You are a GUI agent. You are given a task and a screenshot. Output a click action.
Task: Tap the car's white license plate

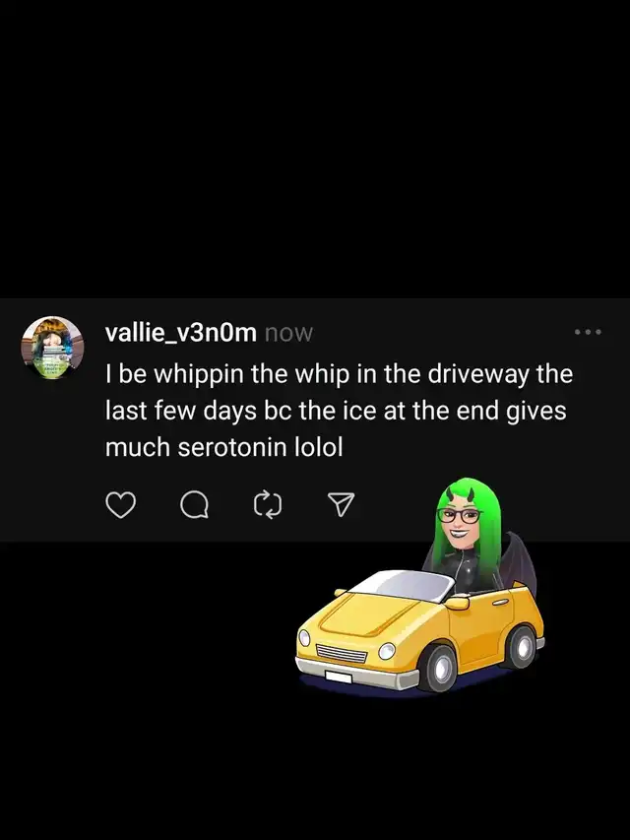click(x=339, y=677)
